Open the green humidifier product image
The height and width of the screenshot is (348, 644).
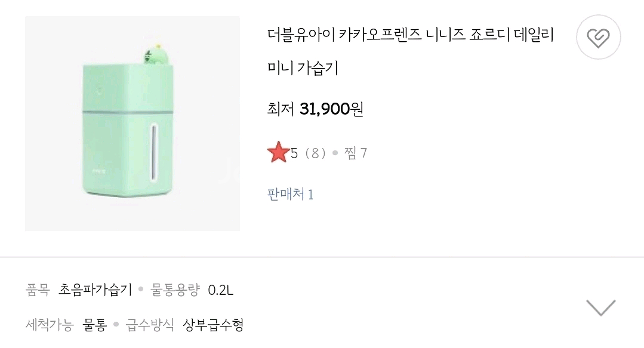[133, 124]
